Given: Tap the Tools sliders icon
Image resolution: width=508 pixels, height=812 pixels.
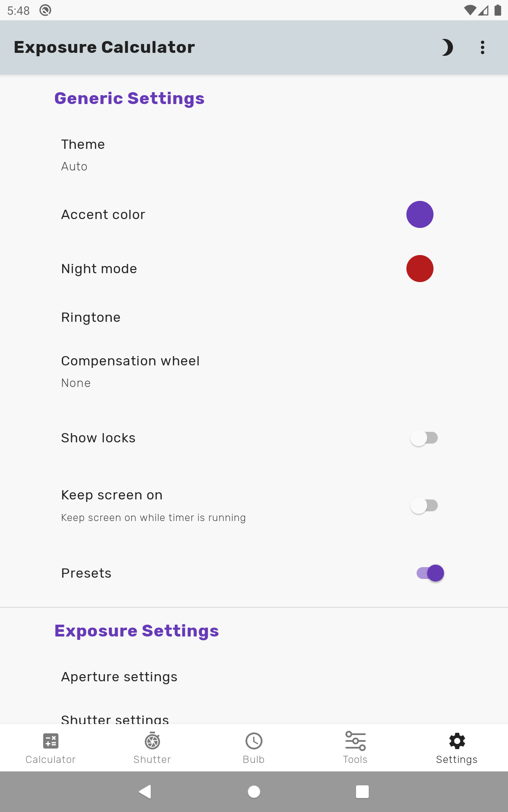Looking at the screenshot, I should (356, 741).
